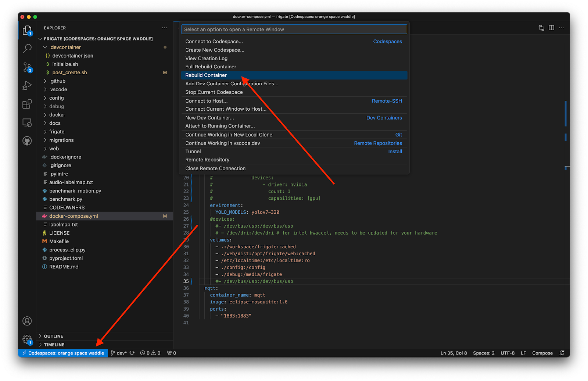Select View Creation Log option

click(294, 58)
